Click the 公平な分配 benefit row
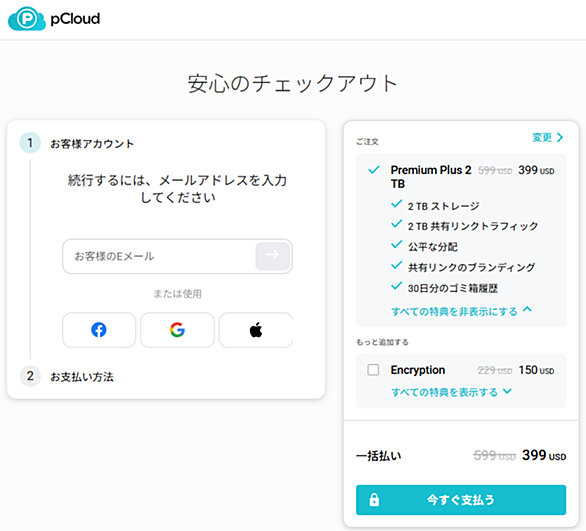The image size is (586, 531). (x=425, y=247)
